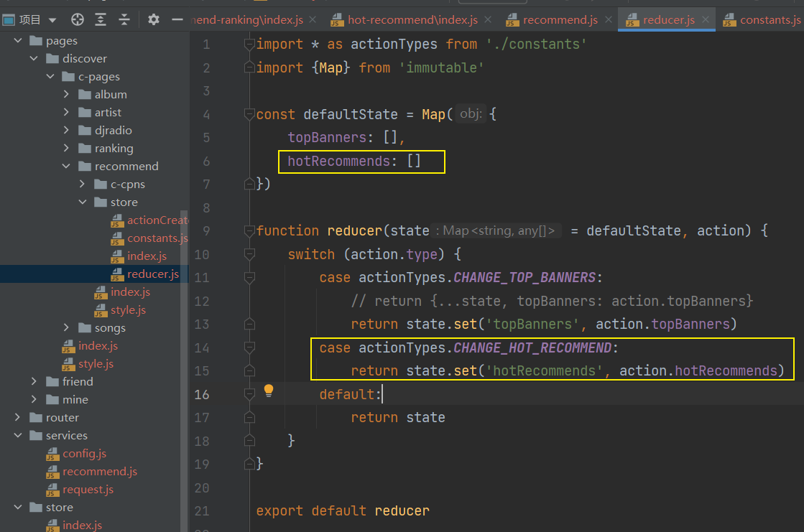Select request.js in services folder

coord(88,489)
